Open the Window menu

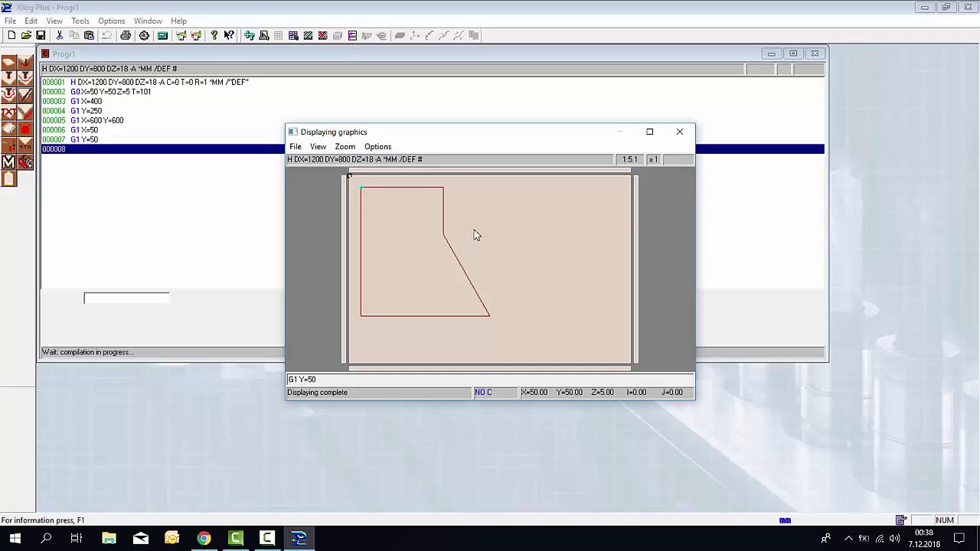coord(148,21)
